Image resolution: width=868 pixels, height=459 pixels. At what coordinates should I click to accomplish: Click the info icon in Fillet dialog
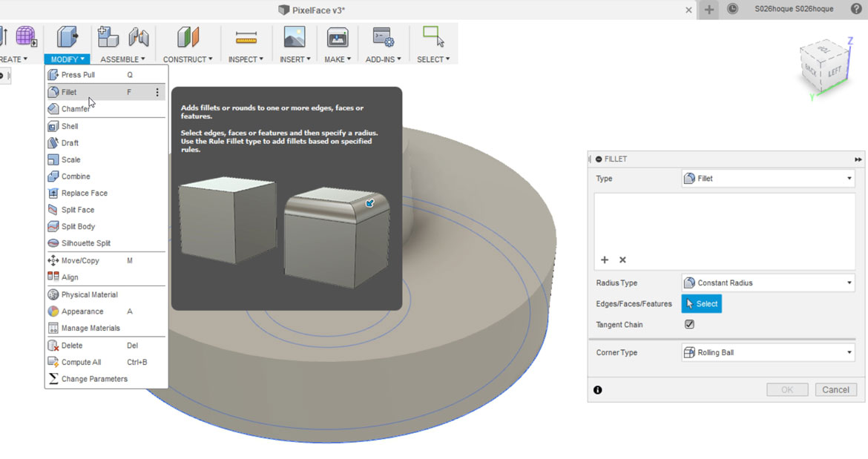pos(597,390)
